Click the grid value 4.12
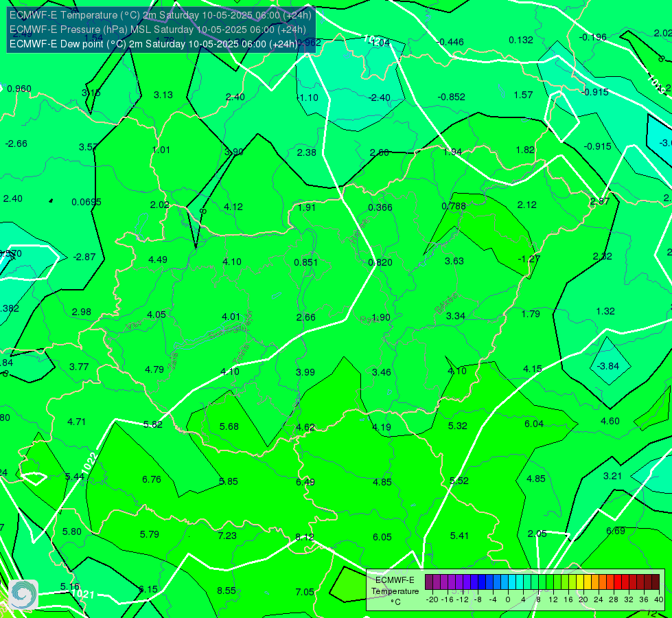The image size is (672, 618). point(233,207)
